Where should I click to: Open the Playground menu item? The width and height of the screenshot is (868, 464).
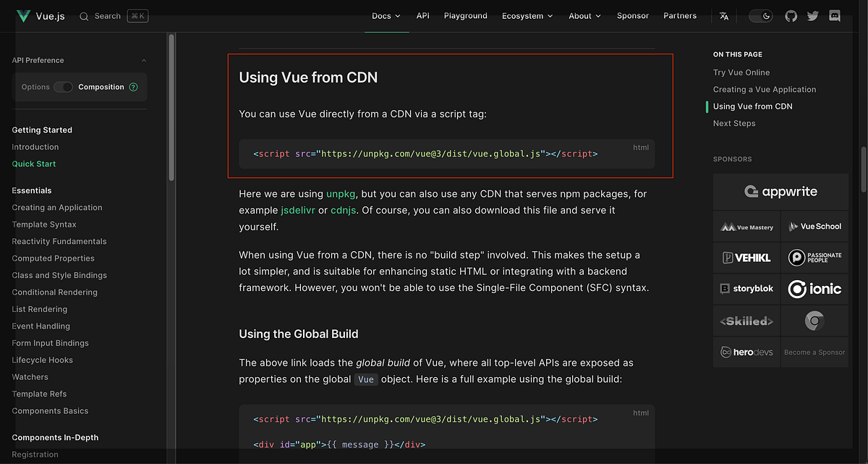pos(465,15)
